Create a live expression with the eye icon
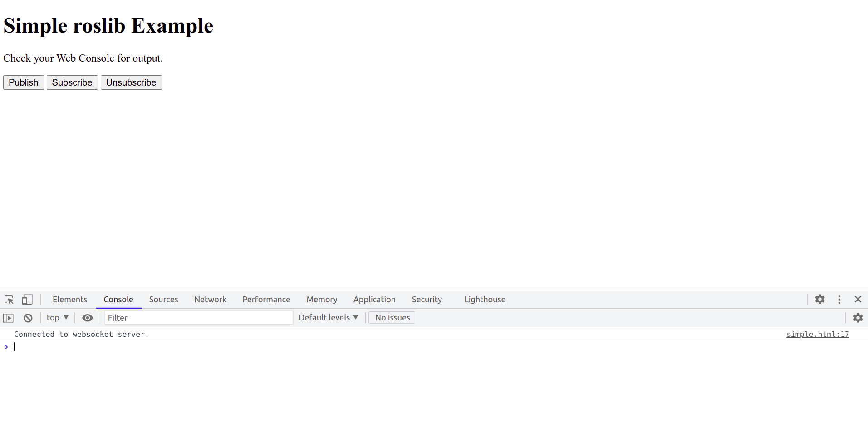The height and width of the screenshot is (427, 868). pos(87,317)
